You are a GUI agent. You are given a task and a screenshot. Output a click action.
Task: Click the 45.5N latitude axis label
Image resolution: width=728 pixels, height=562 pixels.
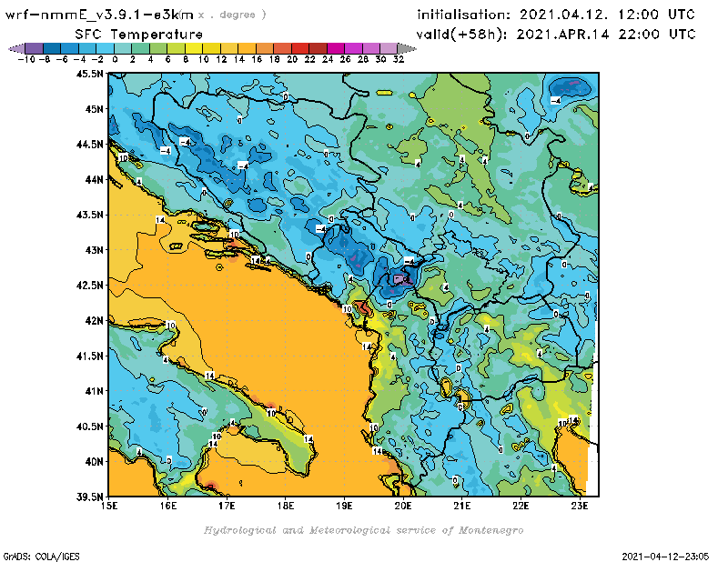pyautogui.click(x=88, y=74)
